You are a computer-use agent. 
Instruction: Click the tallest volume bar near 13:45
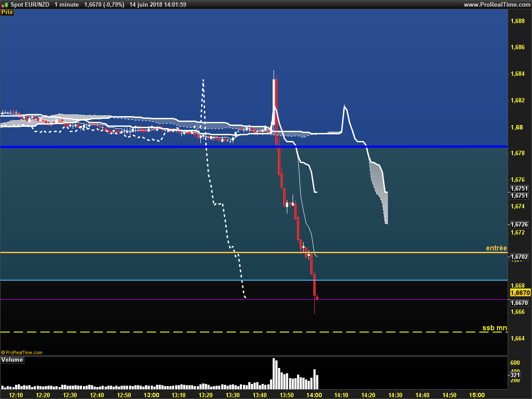pyautogui.click(x=274, y=374)
